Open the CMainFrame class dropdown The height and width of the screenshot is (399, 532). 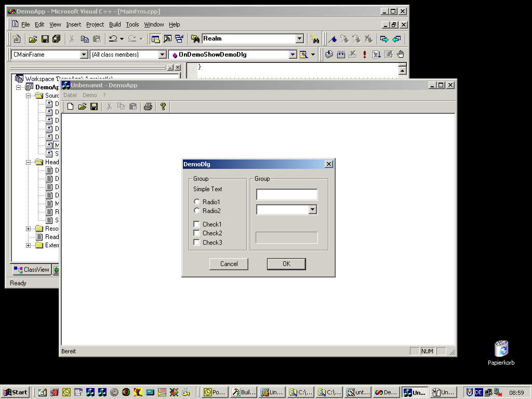point(84,55)
